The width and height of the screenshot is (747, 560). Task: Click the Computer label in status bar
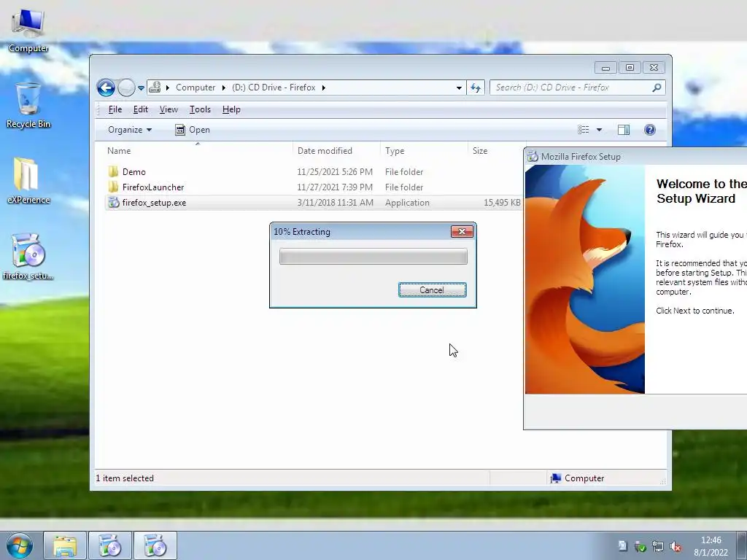coord(584,478)
